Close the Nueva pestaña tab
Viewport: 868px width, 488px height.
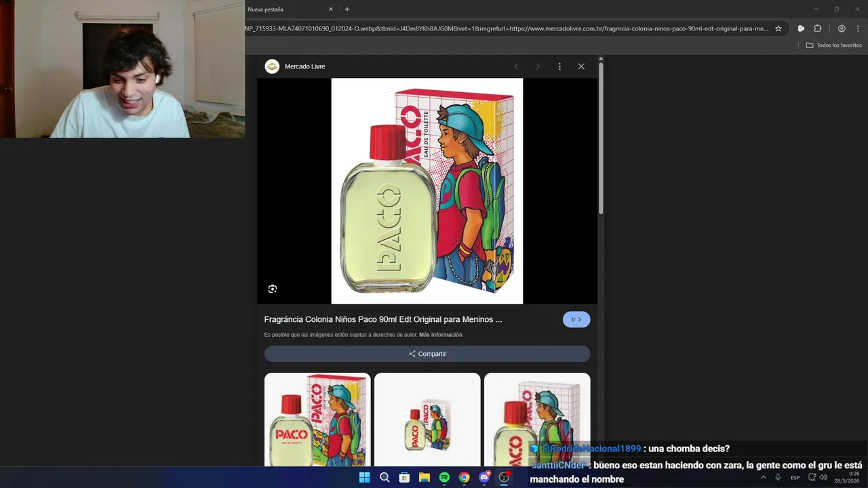tap(331, 9)
